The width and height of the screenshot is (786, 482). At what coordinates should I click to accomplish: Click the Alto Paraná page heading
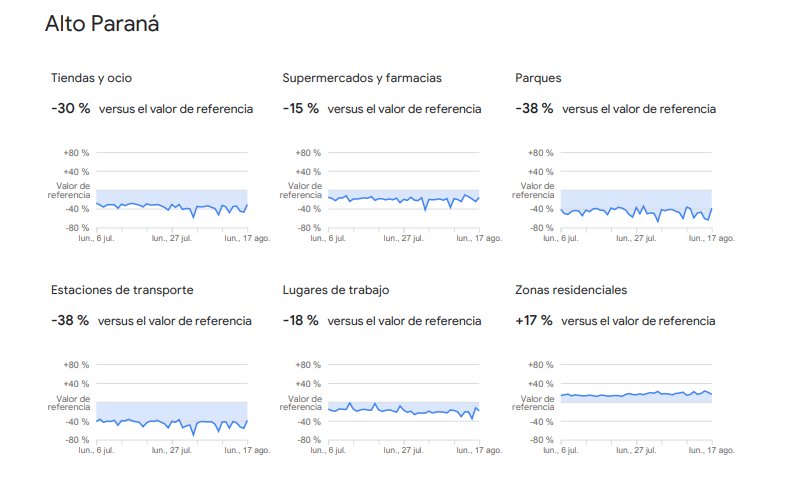coord(102,24)
